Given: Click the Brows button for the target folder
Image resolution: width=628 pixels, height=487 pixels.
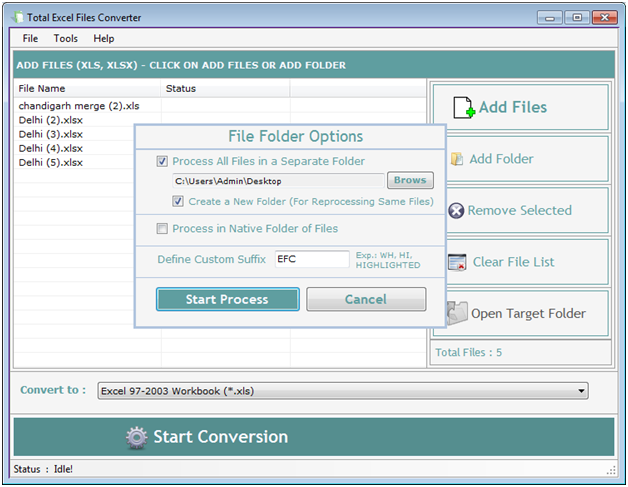Looking at the screenshot, I should tap(410, 180).
